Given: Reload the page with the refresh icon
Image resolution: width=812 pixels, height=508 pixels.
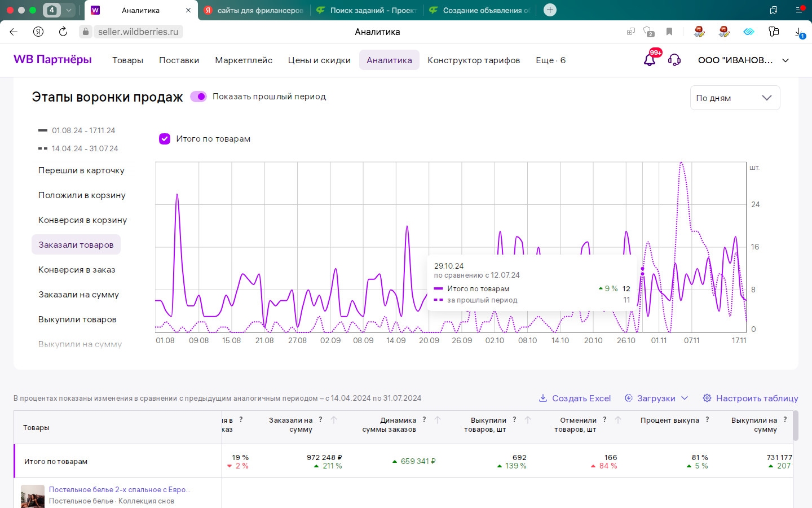Looking at the screenshot, I should click(x=63, y=32).
